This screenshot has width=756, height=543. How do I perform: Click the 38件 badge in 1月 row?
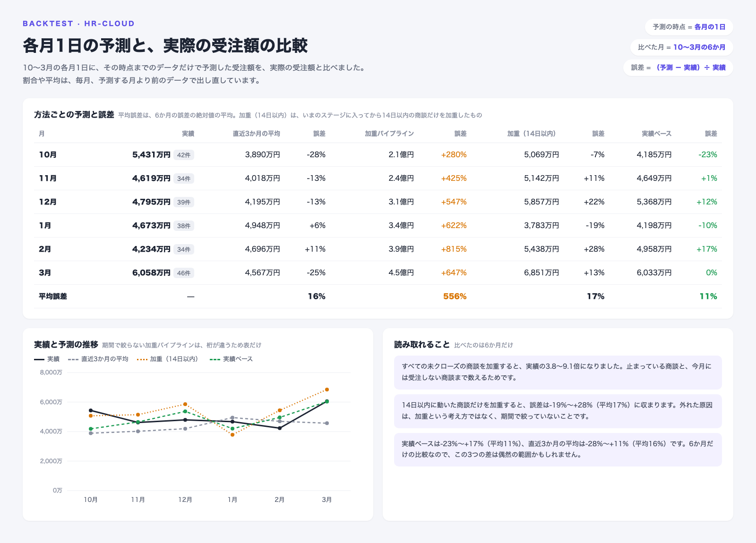click(x=184, y=226)
